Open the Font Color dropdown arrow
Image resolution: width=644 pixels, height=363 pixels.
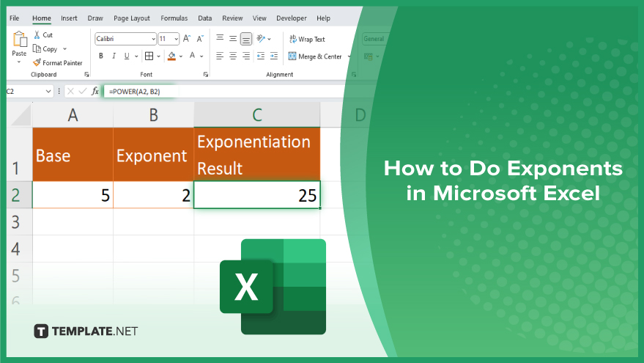click(201, 56)
